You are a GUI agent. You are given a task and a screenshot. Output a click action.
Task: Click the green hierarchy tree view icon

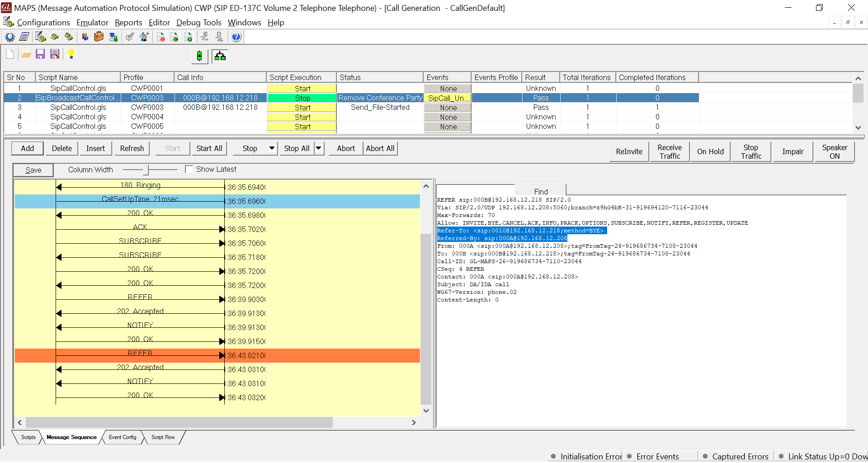pyautogui.click(x=220, y=56)
